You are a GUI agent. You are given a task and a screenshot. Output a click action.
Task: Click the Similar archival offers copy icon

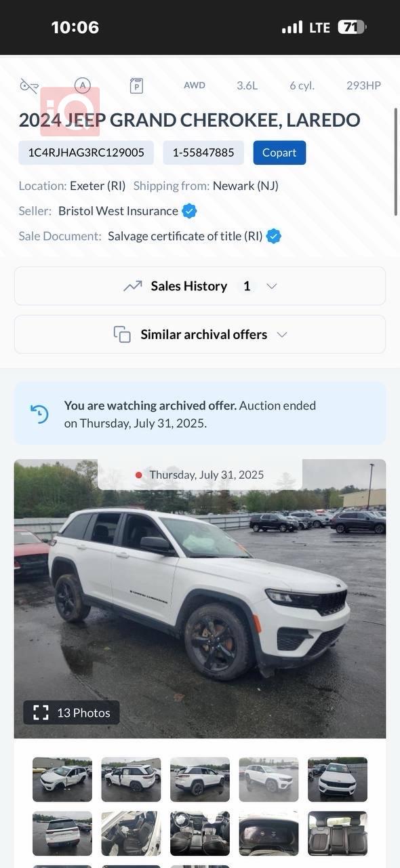point(122,334)
